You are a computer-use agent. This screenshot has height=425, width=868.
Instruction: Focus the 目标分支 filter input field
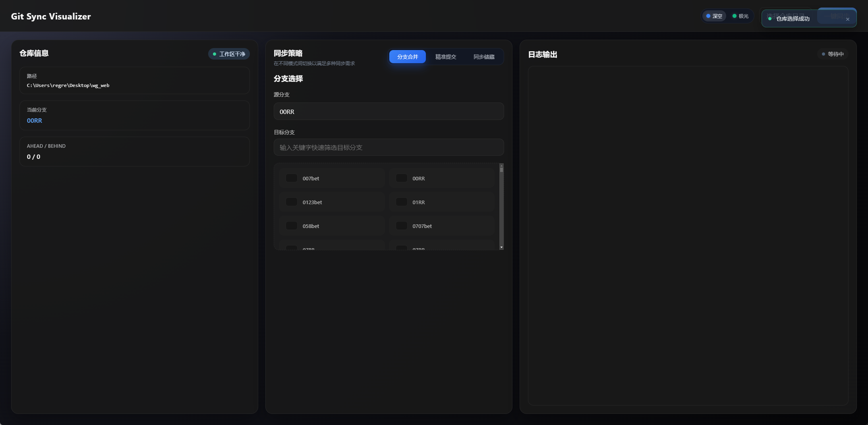[x=389, y=147]
